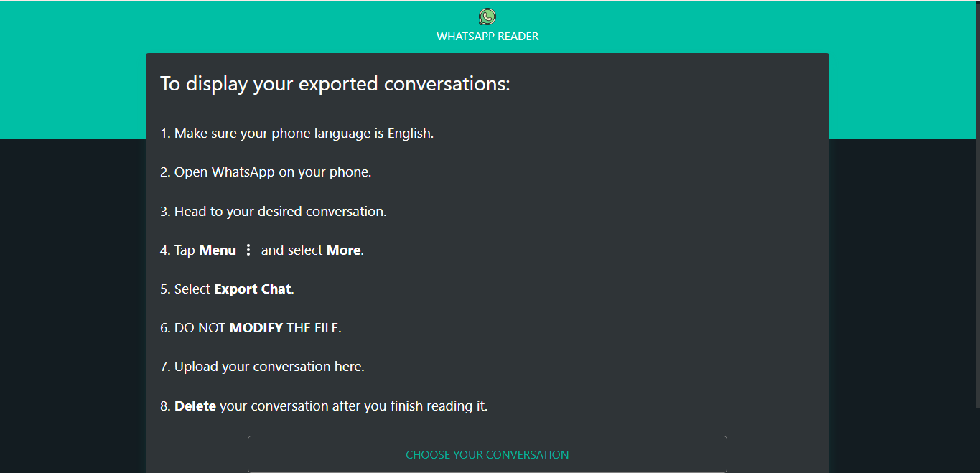This screenshot has width=980, height=473.
Task: Click the WhatsApp logo icon at top
Action: (487, 17)
